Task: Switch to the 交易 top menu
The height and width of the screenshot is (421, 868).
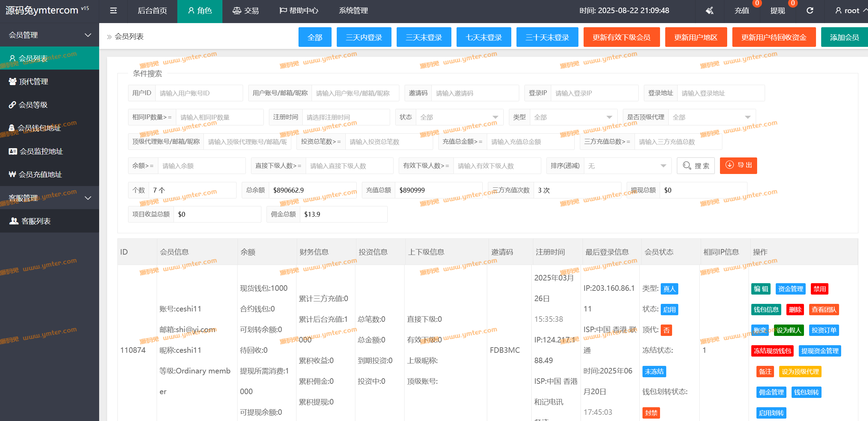Action: click(x=246, y=11)
